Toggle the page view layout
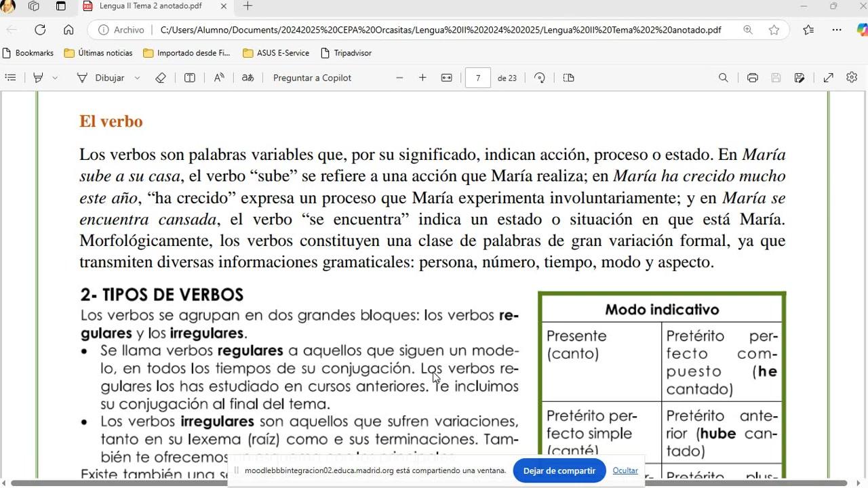 coord(569,78)
